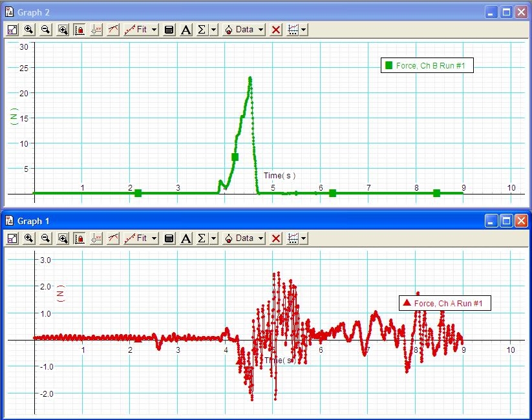Toggle axis lock icon in Graph 1 toolbar
The height and width of the screenshot is (420, 532).
[80, 238]
